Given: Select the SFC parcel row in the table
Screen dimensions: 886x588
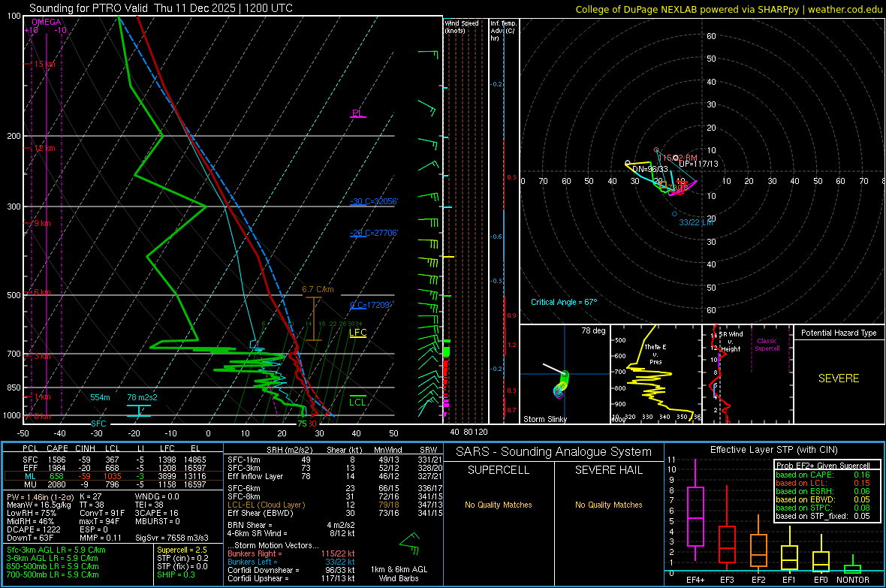Looking at the screenshot, I should (113, 460).
